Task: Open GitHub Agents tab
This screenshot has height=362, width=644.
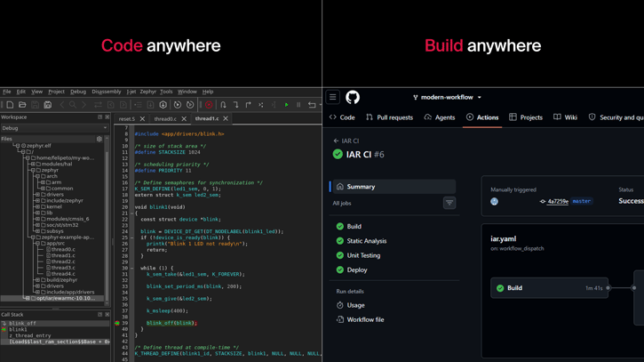Action: pyautogui.click(x=440, y=117)
